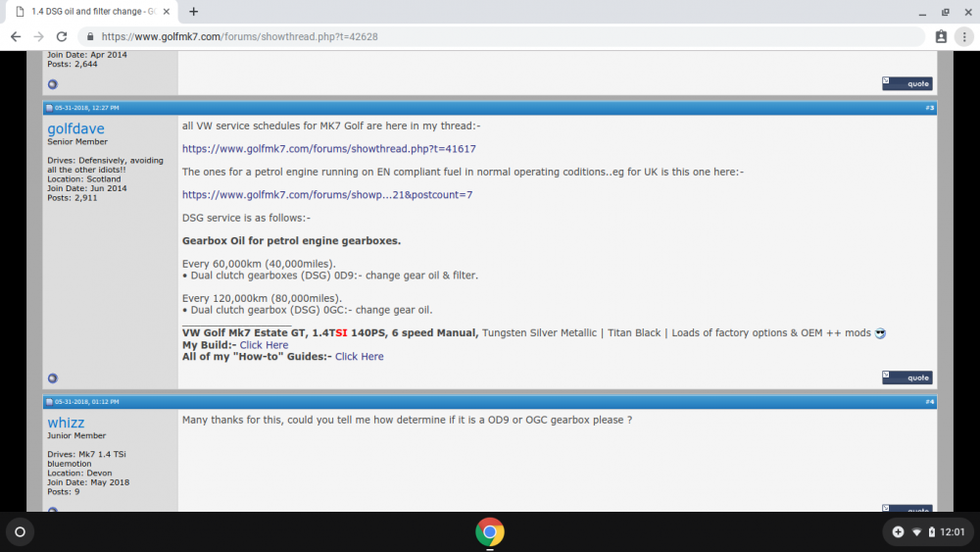Click the sunglasses smiley in signature

880,333
